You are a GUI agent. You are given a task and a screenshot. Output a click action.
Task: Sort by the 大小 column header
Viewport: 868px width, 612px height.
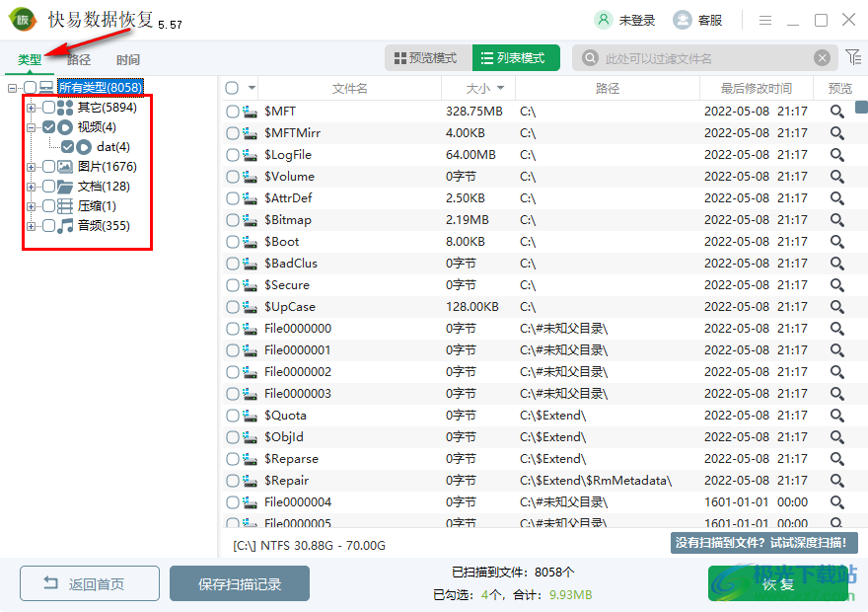(478, 89)
